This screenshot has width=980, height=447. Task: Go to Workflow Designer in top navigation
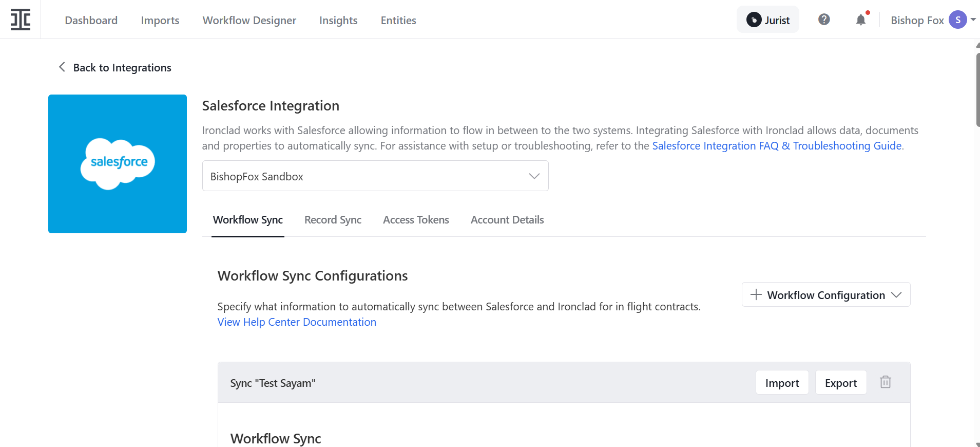(x=249, y=21)
